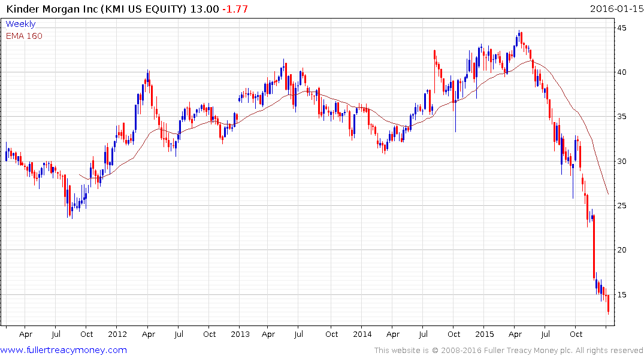
Task: Click the 2015 year label on time axis
Action: 485,334
